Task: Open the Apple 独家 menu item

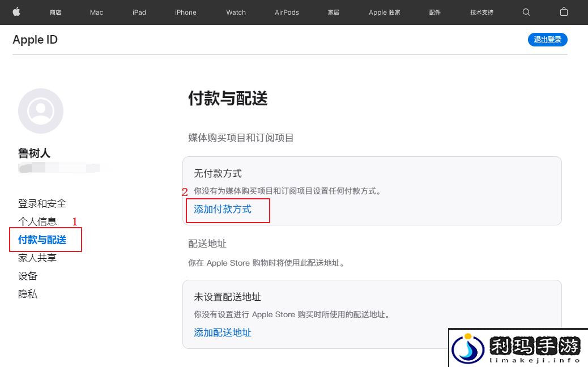Action: tap(385, 12)
